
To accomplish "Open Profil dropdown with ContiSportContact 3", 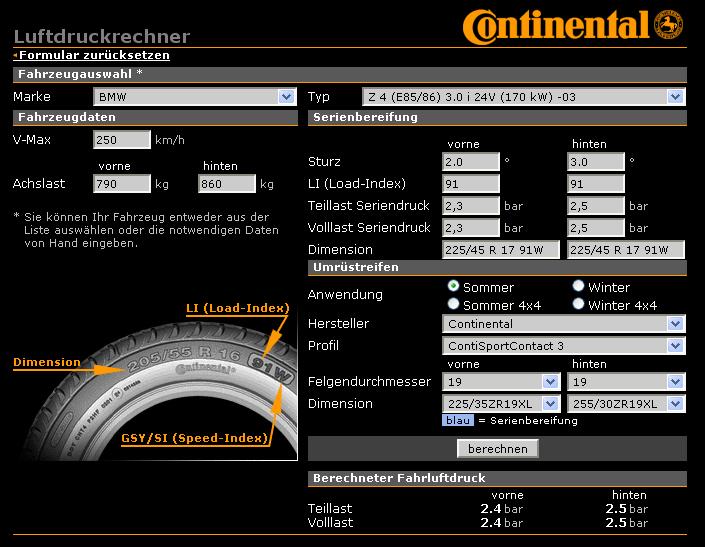I will pyautogui.click(x=564, y=346).
